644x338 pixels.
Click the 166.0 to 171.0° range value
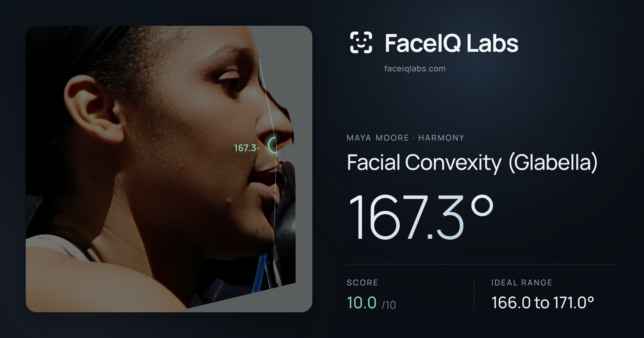pyautogui.click(x=543, y=303)
